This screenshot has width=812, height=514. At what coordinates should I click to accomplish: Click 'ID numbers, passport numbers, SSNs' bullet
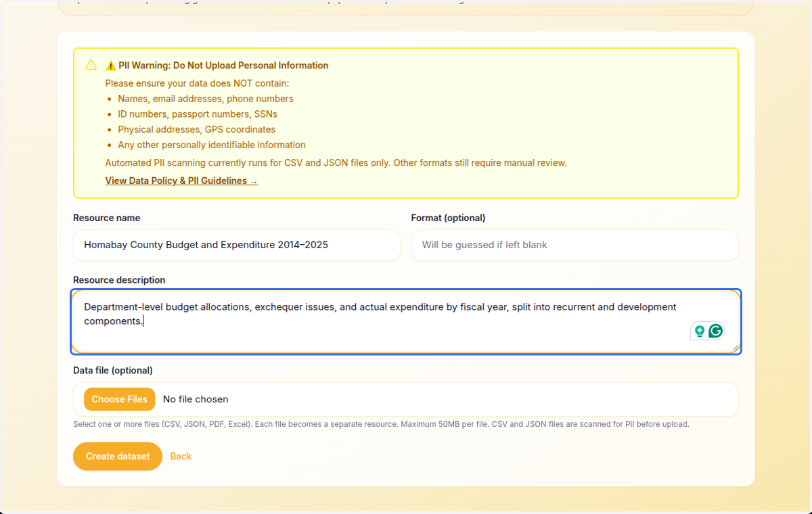tap(198, 114)
